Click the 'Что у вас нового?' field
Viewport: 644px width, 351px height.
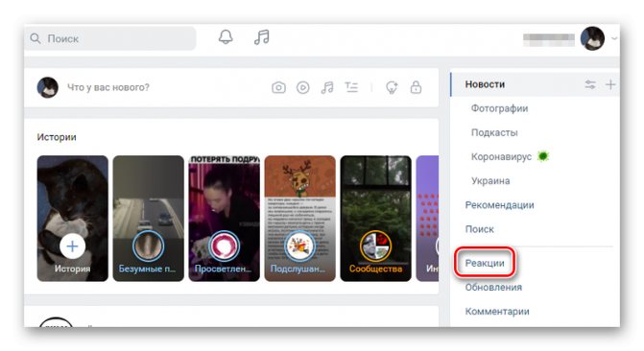click(108, 87)
